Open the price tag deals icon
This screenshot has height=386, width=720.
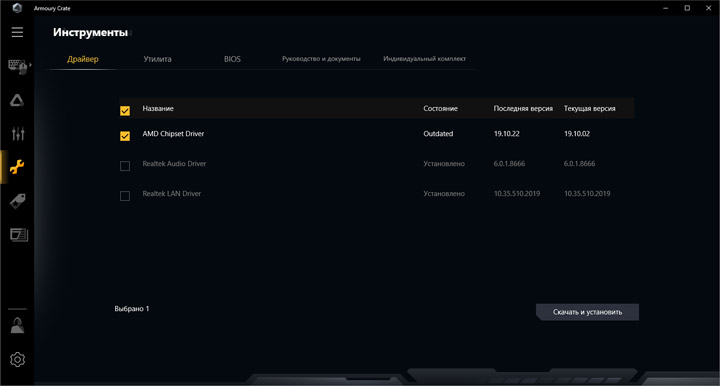click(17, 201)
